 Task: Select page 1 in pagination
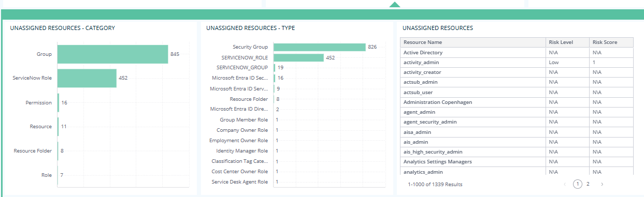[577, 184]
